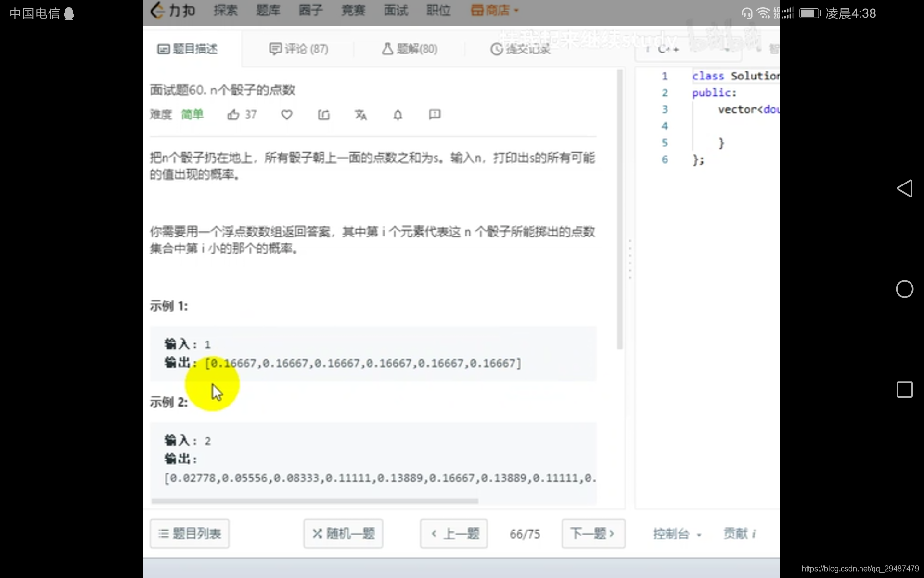Open the 题目列表 problem list
This screenshot has height=578, width=924.
click(x=190, y=534)
